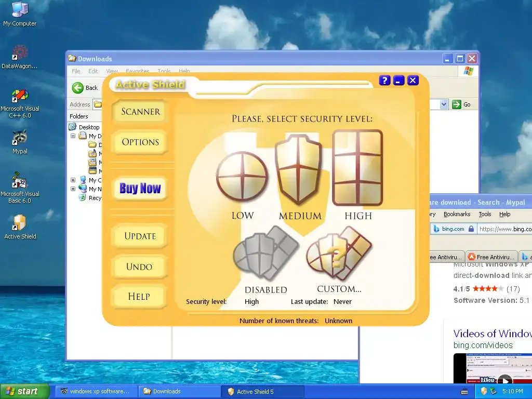Open the Bookmarks menu in Mypal

457,214
